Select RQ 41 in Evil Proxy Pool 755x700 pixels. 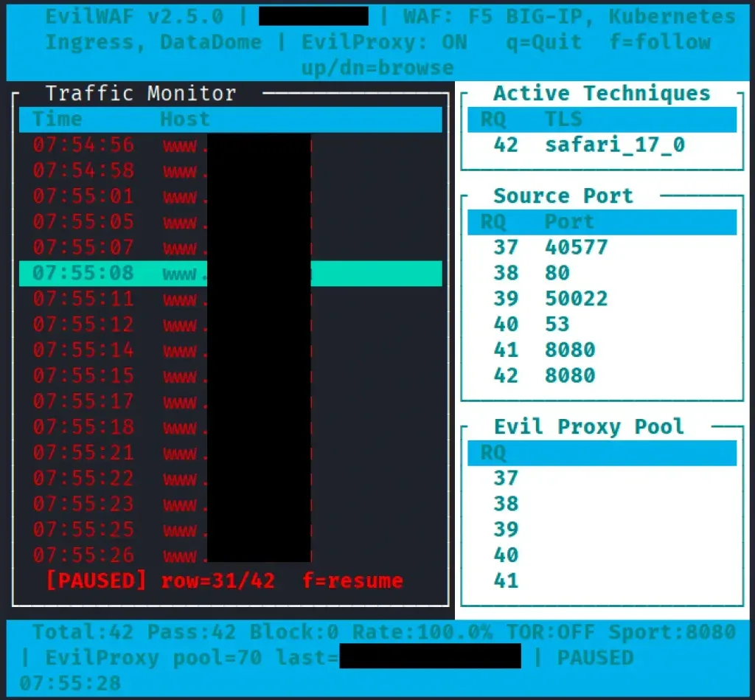coord(602,581)
